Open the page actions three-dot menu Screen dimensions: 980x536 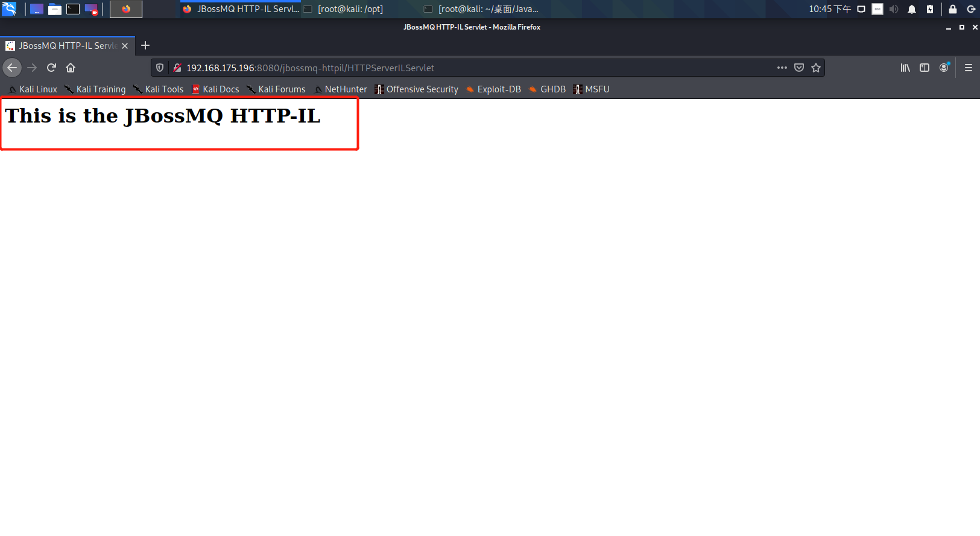pyautogui.click(x=782, y=68)
